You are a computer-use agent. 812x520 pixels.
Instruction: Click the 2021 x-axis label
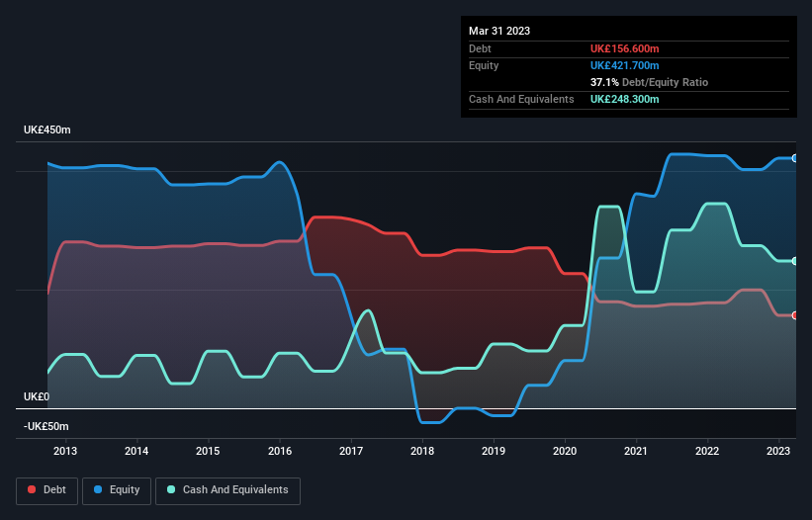pos(636,451)
